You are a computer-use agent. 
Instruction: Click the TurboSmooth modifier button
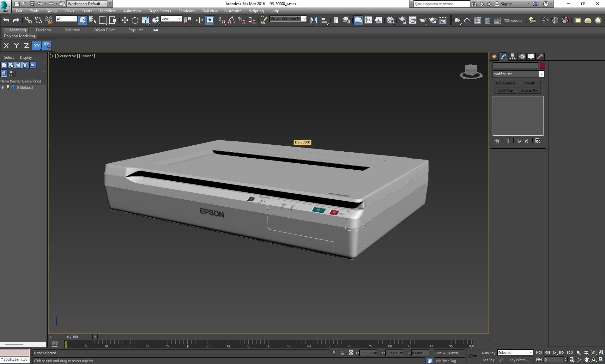click(x=505, y=83)
